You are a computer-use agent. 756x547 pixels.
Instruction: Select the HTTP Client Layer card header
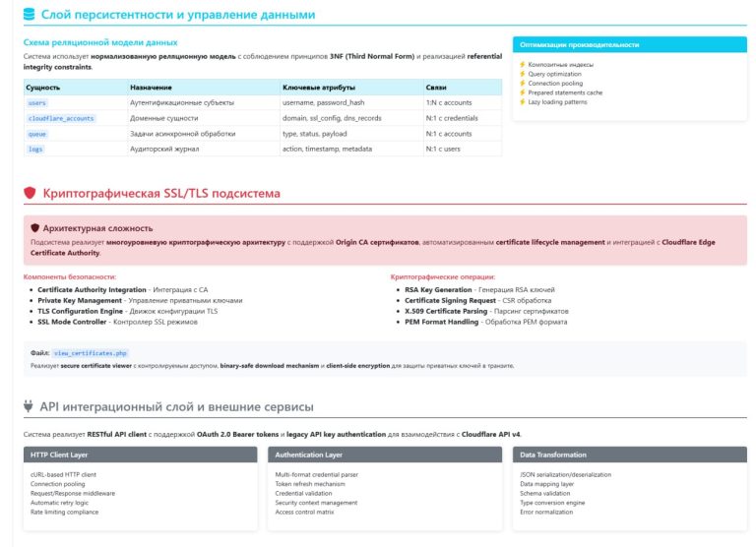pyautogui.click(x=142, y=455)
